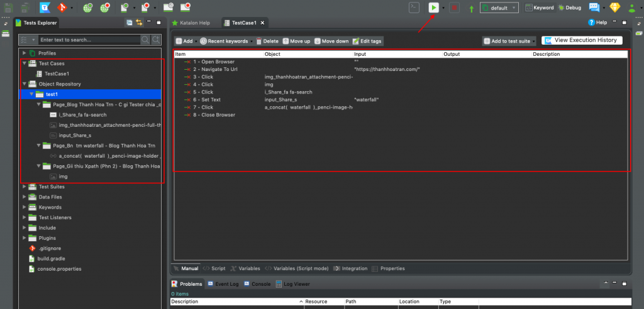644x309 pixels.
Task: Switch to the Event Log tab
Action: [223, 284]
